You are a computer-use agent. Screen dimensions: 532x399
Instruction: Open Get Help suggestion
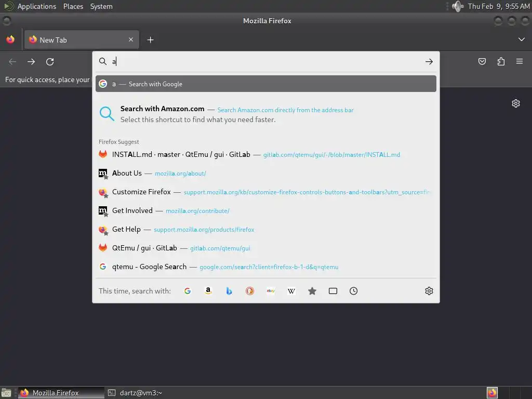pos(266,229)
